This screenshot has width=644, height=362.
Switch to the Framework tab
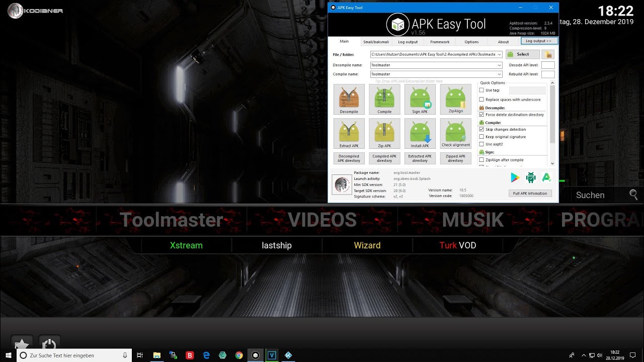pyautogui.click(x=440, y=42)
